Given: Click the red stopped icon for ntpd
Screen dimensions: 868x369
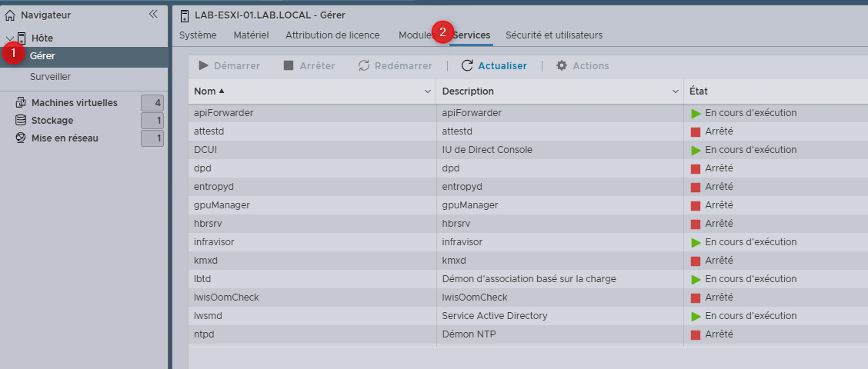Looking at the screenshot, I should (695, 334).
